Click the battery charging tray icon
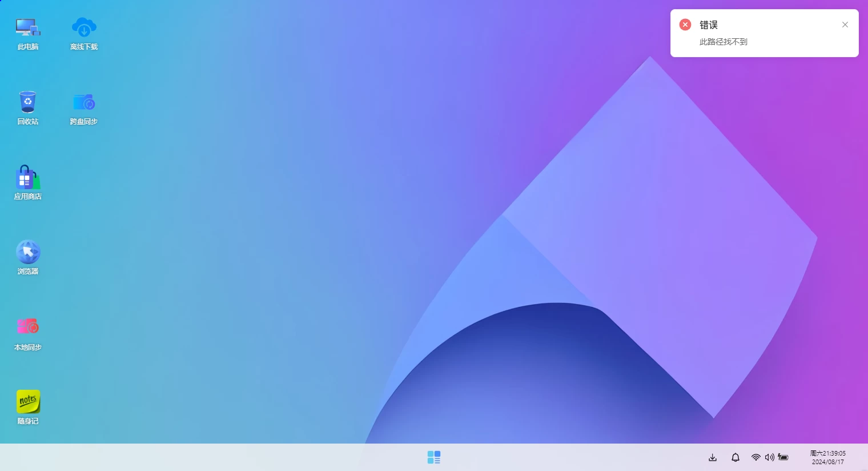 point(783,457)
